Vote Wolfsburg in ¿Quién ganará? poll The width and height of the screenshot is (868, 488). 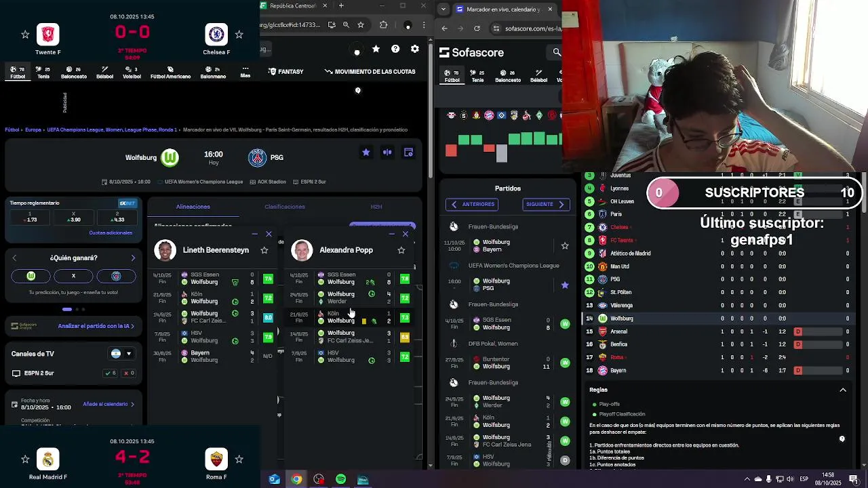pyautogui.click(x=31, y=276)
